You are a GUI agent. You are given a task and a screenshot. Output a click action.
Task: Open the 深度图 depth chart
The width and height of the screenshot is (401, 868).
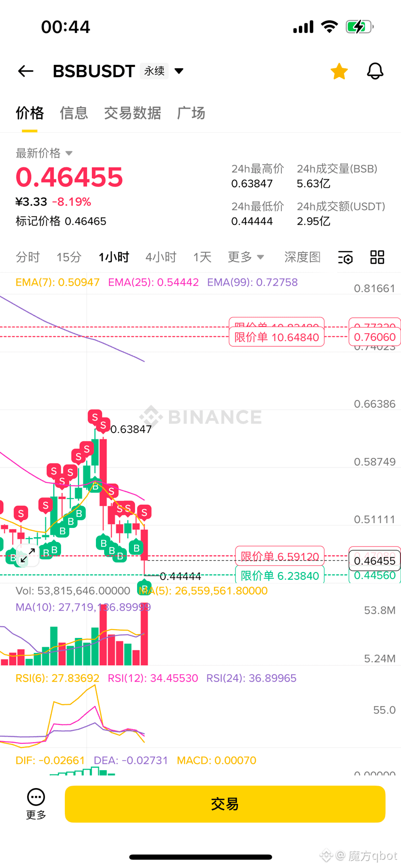[302, 257]
